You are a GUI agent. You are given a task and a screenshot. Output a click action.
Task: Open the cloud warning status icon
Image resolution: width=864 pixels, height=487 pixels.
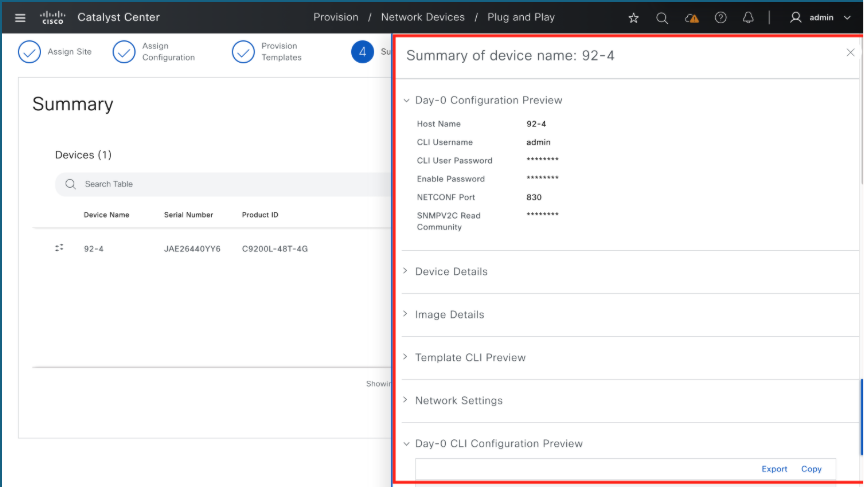(692, 18)
